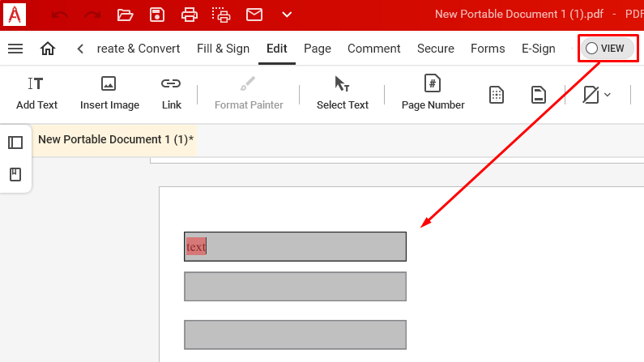Expand the crossed-page tool dropdown arrow

pyautogui.click(x=608, y=95)
